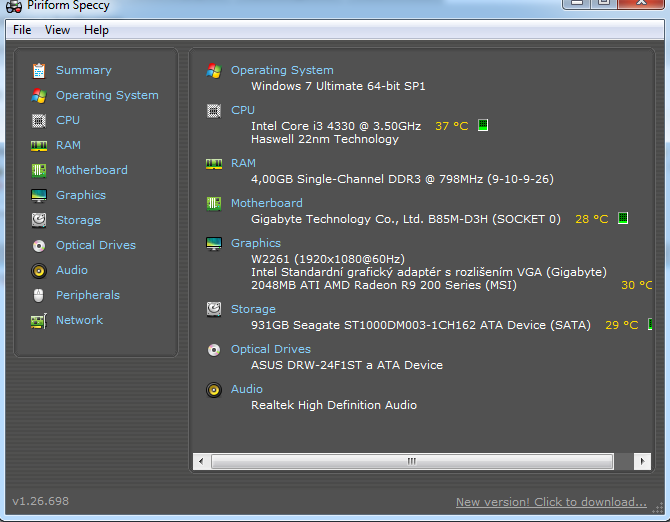The height and width of the screenshot is (522, 670).
Task: Click the Motherboard icon in summary panel
Action: 214,204
